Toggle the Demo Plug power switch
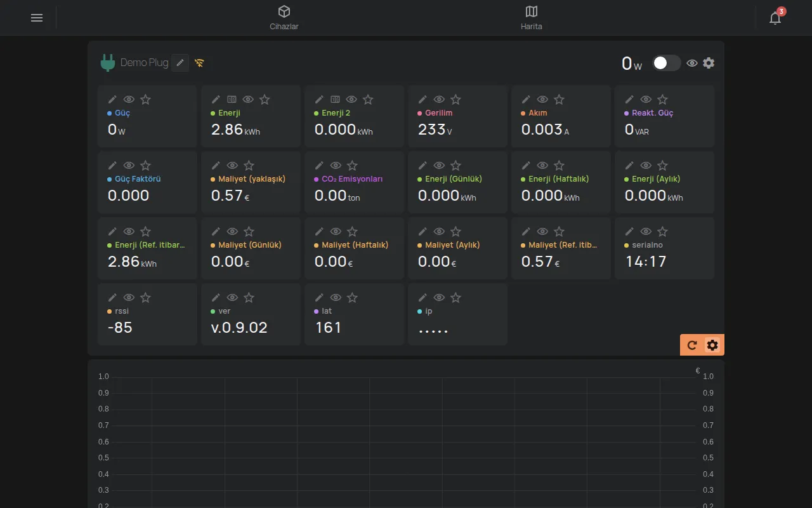 coord(667,63)
